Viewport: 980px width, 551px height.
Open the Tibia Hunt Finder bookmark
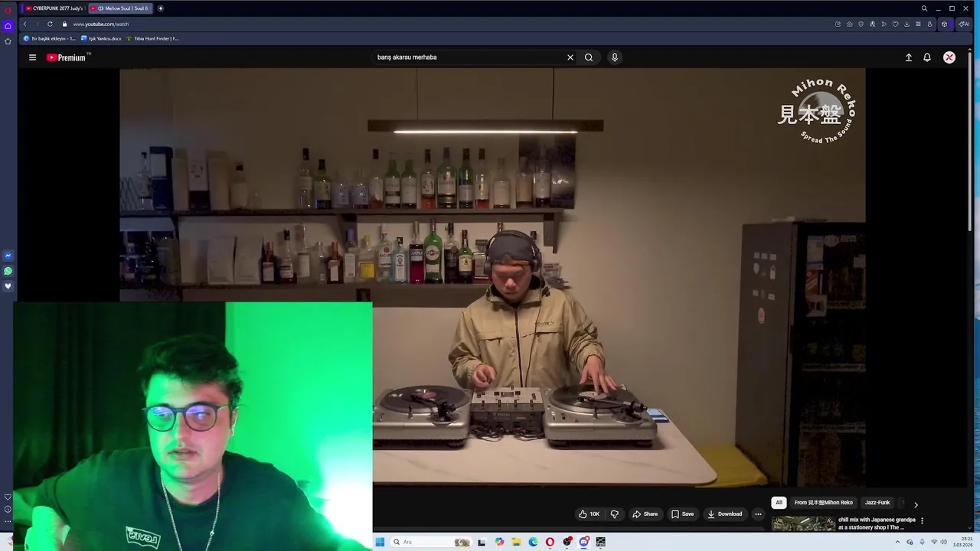pos(152,38)
